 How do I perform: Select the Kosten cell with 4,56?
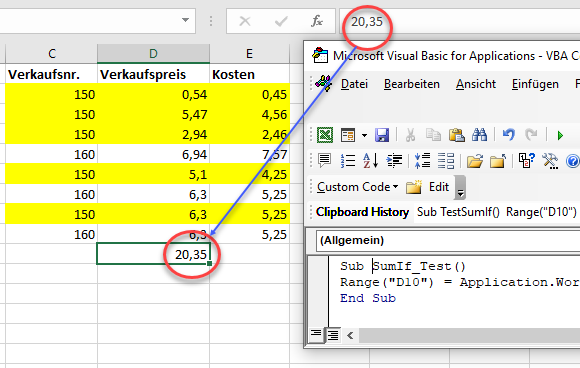click(x=250, y=114)
